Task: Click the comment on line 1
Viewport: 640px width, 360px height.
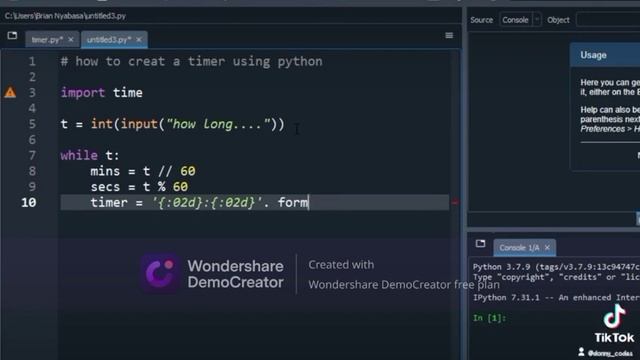Action: (x=191, y=62)
